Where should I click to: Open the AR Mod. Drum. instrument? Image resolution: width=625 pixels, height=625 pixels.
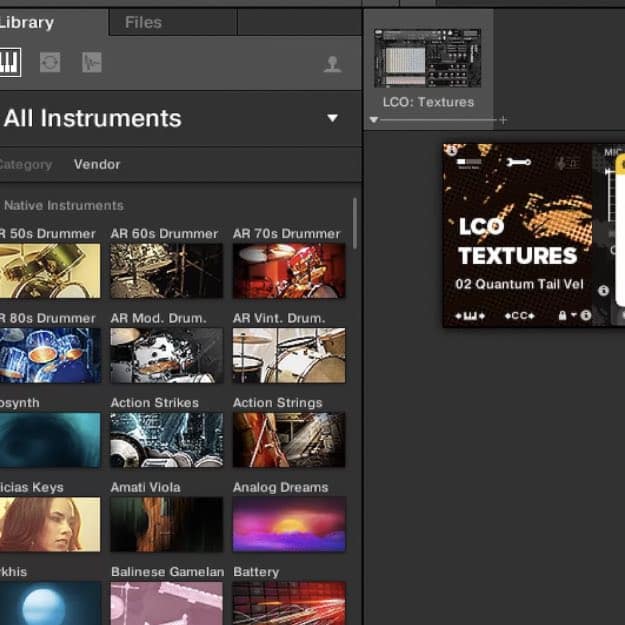pyautogui.click(x=167, y=355)
